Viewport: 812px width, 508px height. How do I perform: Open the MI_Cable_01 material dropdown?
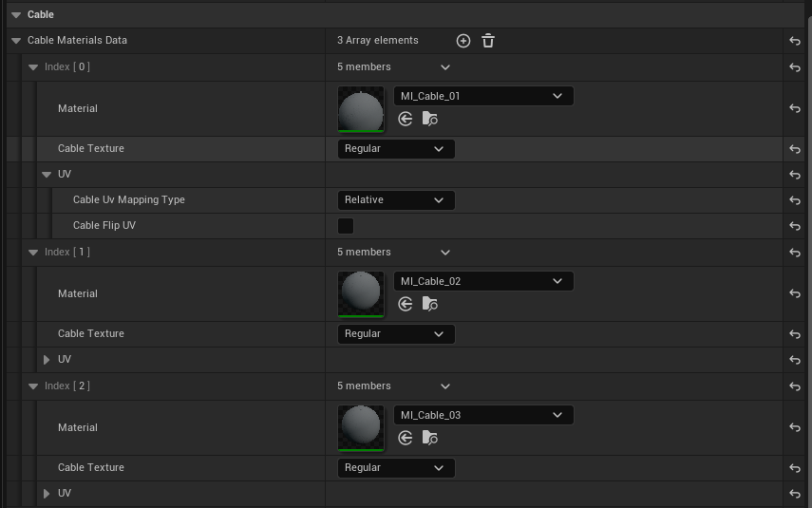pos(482,96)
